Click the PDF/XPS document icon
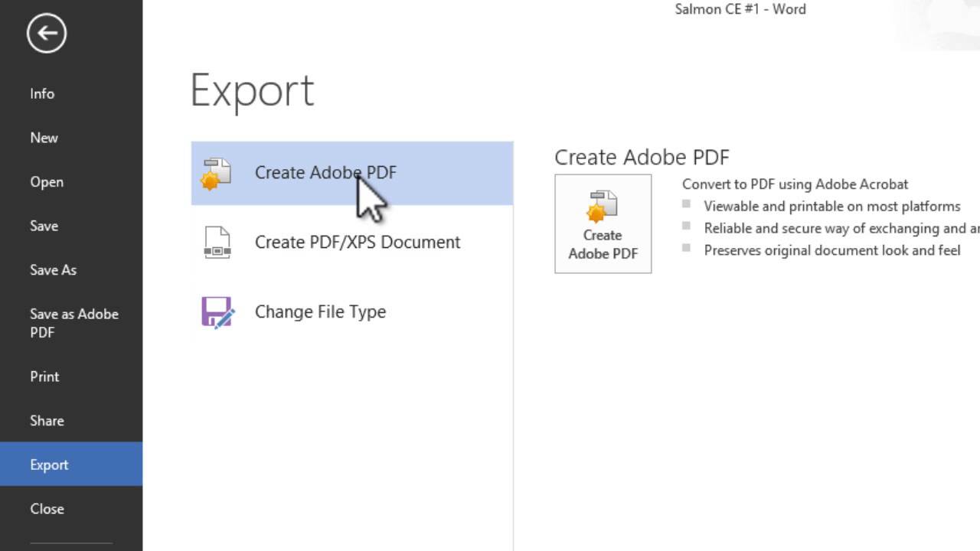The height and width of the screenshot is (551, 980). (x=217, y=243)
